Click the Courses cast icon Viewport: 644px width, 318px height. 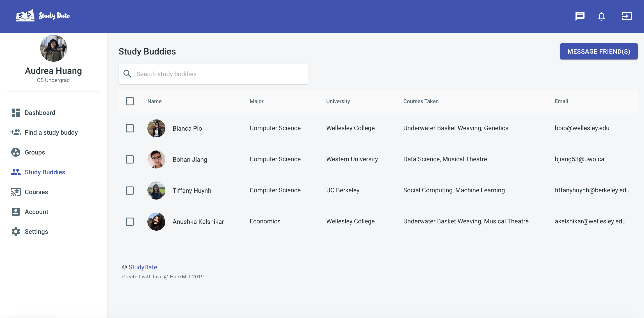click(16, 192)
